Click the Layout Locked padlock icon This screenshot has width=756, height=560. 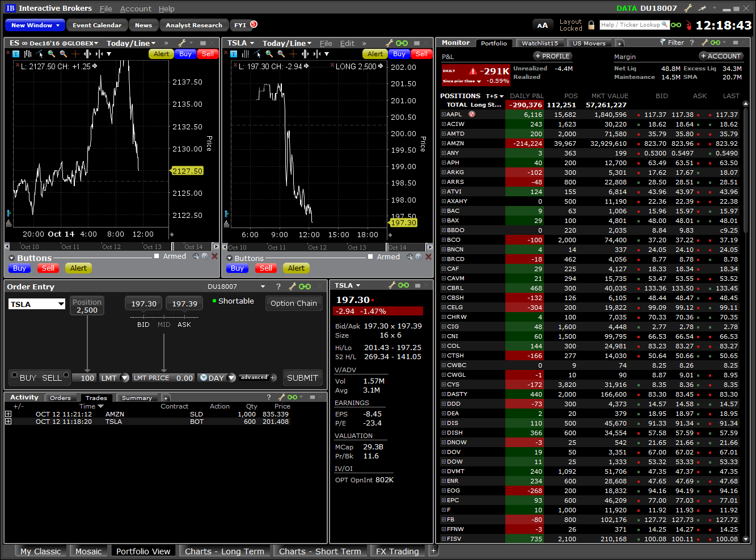[x=592, y=25]
